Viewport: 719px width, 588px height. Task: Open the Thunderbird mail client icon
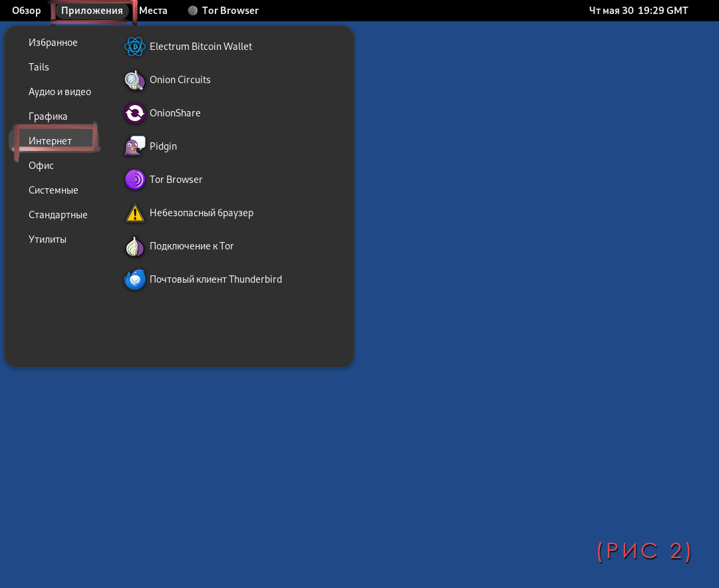[135, 279]
